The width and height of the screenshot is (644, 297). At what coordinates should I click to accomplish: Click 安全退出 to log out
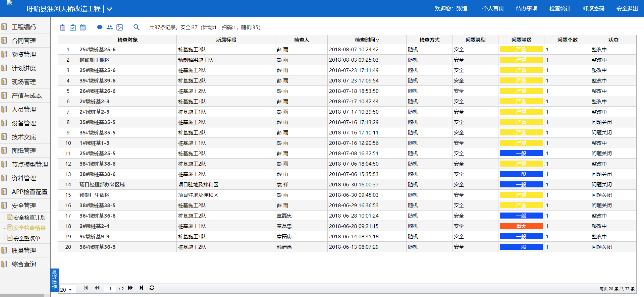click(x=627, y=8)
